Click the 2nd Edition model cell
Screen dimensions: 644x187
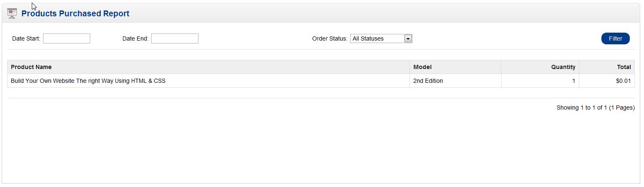coord(428,81)
